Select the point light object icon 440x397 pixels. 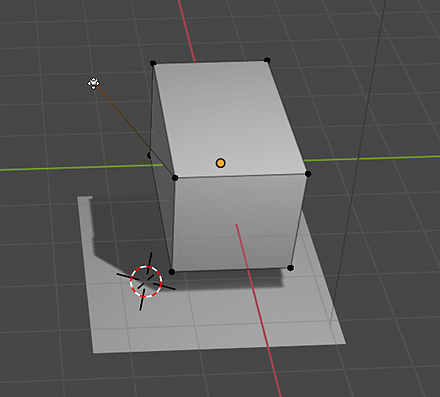click(93, 83)
